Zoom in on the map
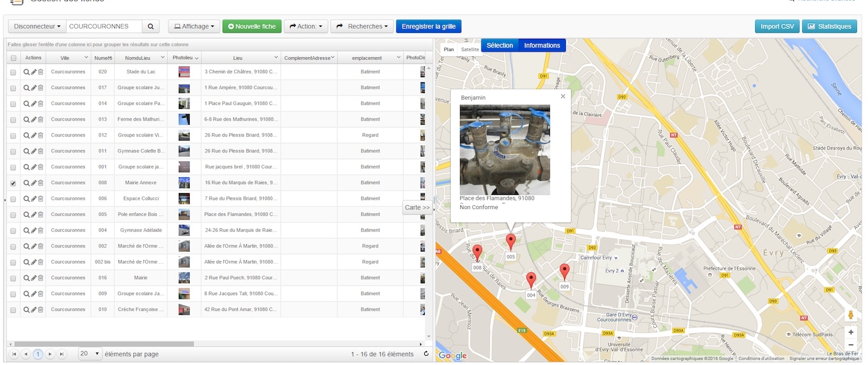 pyautogui.click(x=851, y=333)
